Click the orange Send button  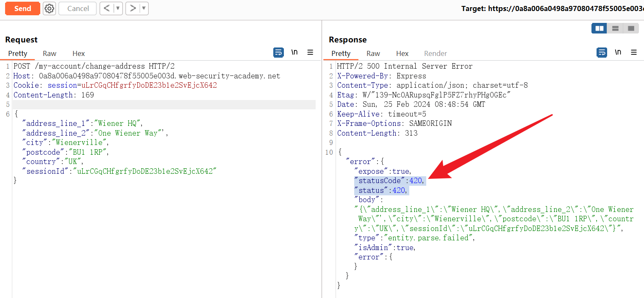(x=22, y=8)
